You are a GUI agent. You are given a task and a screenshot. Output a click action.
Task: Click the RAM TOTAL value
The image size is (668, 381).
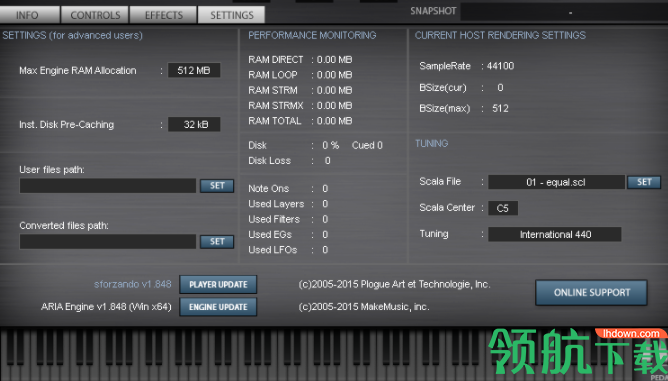point(334,121)
